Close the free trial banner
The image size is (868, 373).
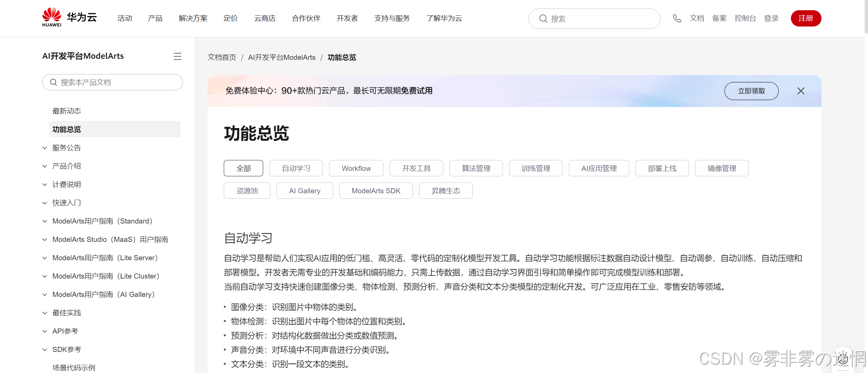(x=800, y=91)
